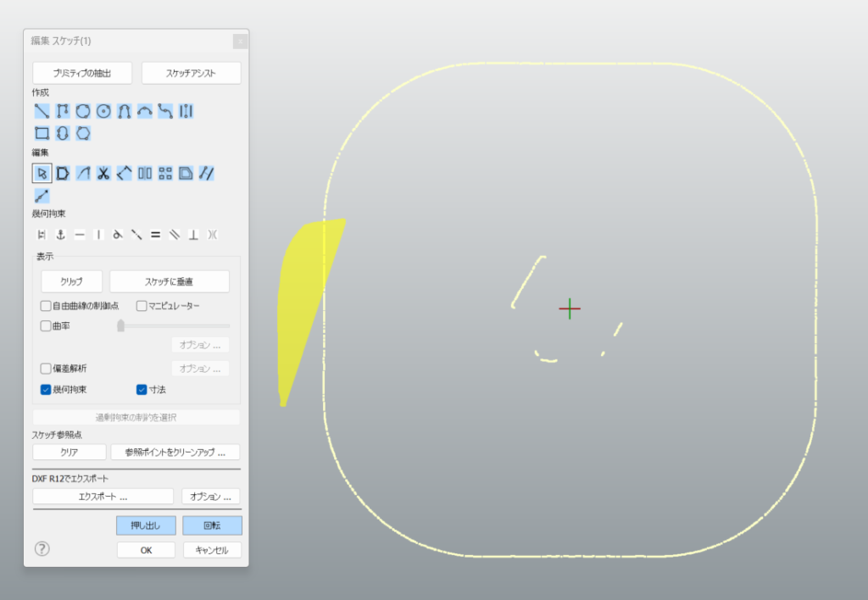Image resolution: width=868 pixels, height=600 pixels.
Task: Pick the Polygon creation tool
Action: (x=83, y=133)
